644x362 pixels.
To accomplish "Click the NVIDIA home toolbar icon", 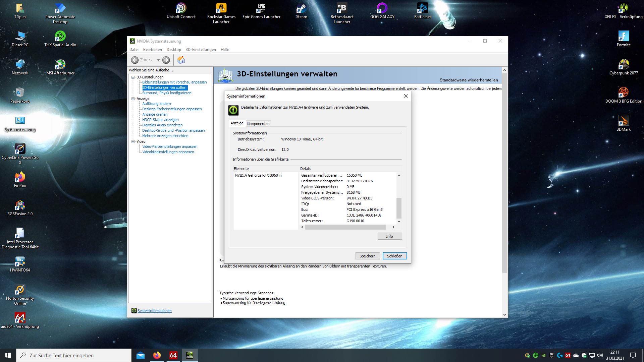I will pyautogui.click(x=181, y=60).
